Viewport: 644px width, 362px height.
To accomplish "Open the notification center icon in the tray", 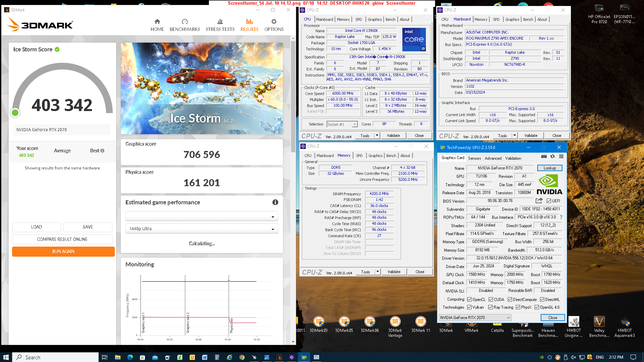I will [x=633, y=357].
